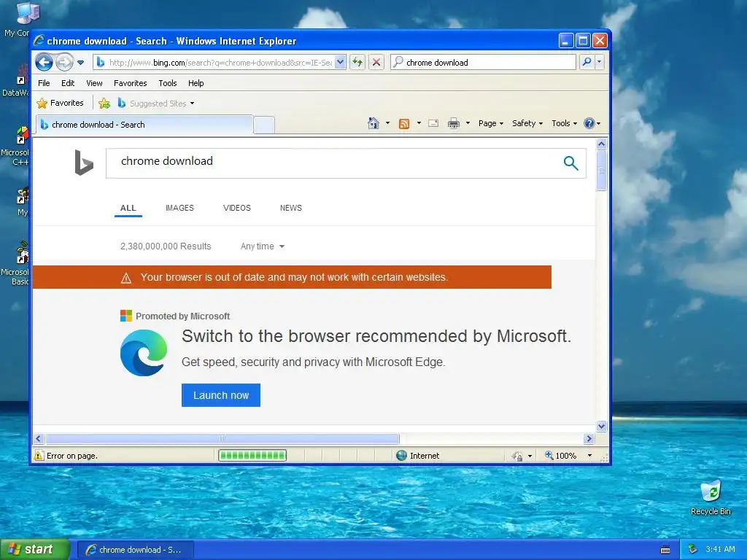Open the File menu
Screen dimensions: 747x560
coord(44,83)
